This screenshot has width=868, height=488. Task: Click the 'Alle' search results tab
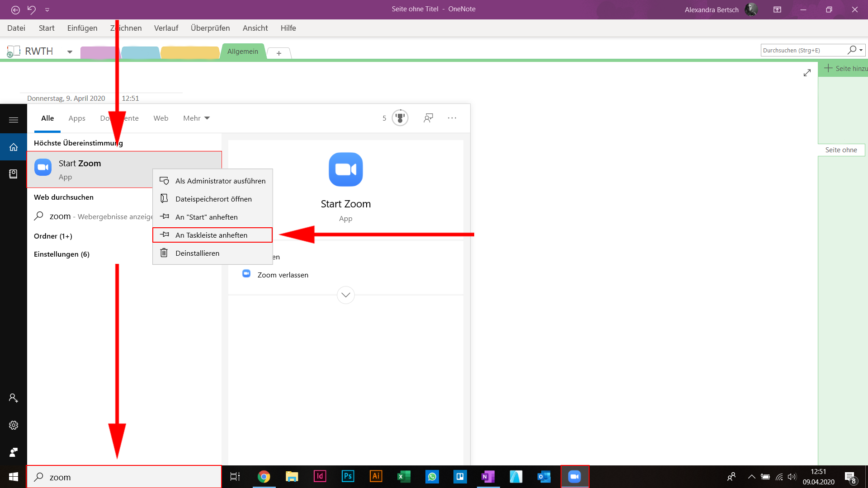tap(47, 117)
